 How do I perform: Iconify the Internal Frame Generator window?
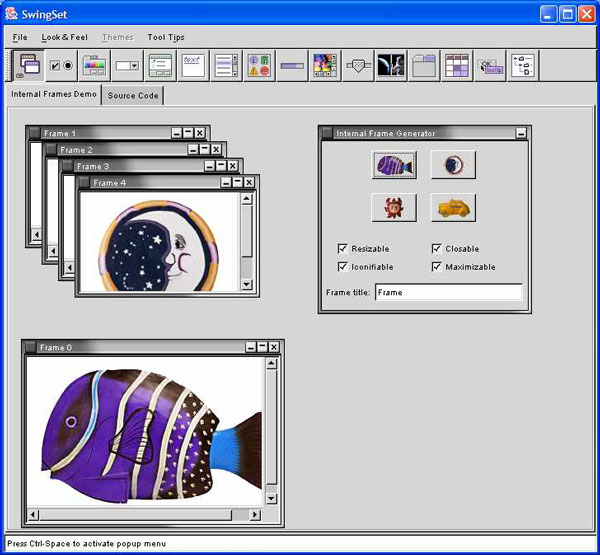521,133
